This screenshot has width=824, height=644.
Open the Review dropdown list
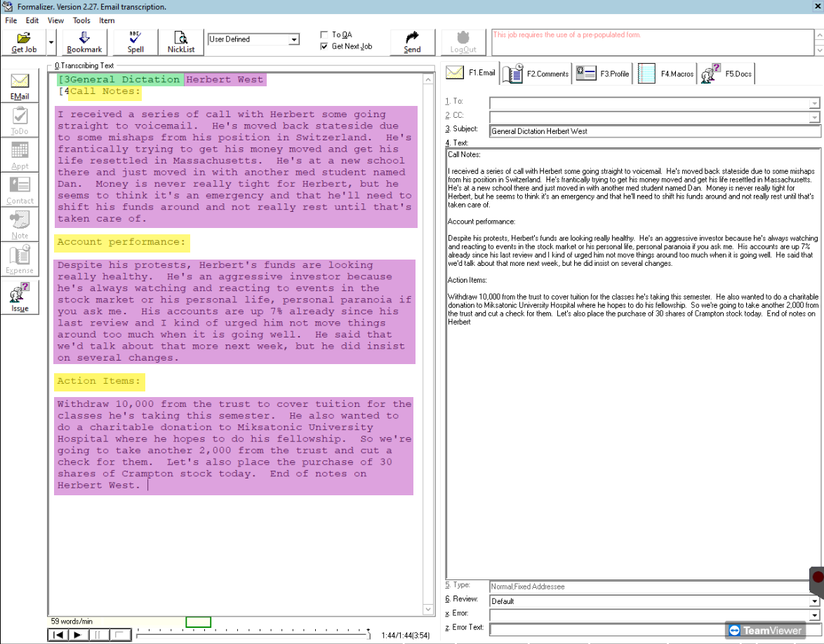tap(814, 601)
